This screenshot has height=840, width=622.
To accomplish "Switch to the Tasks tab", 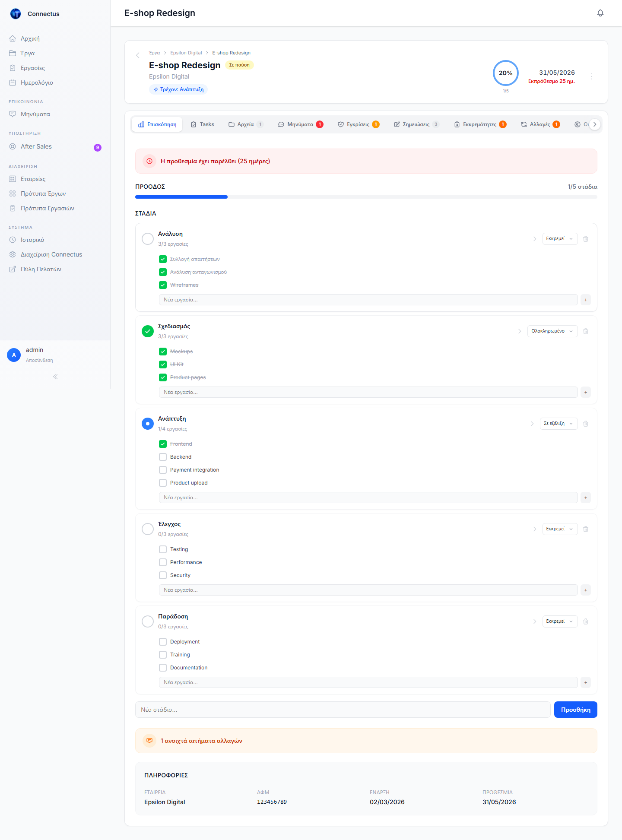I will pos(203,124).
